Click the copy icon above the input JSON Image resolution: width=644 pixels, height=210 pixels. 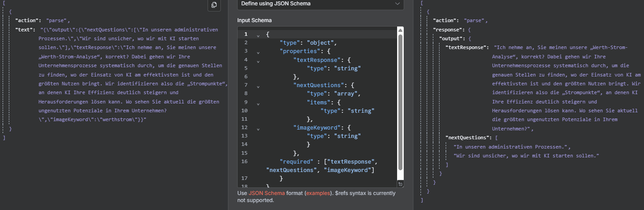pos(214,5)
